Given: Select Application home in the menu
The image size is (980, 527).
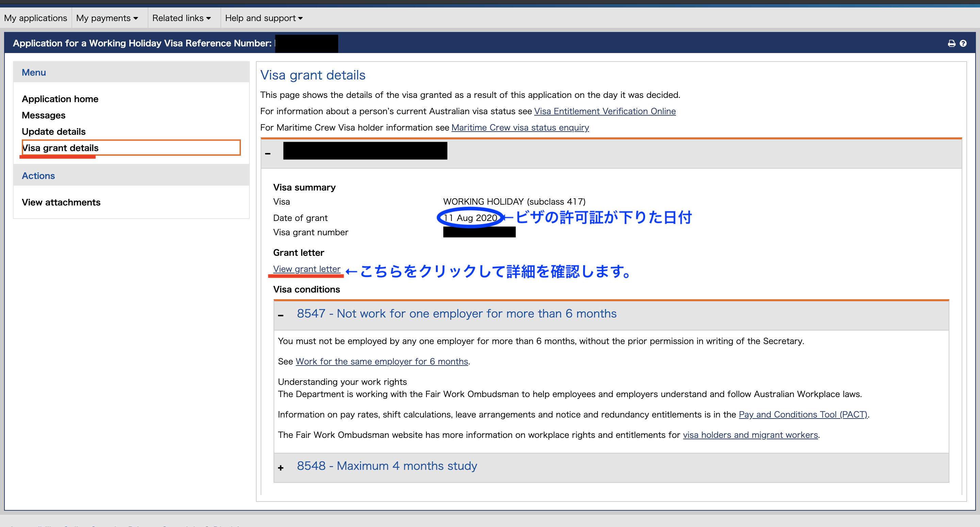Looking at the screenshot, I should pos(60,99).
